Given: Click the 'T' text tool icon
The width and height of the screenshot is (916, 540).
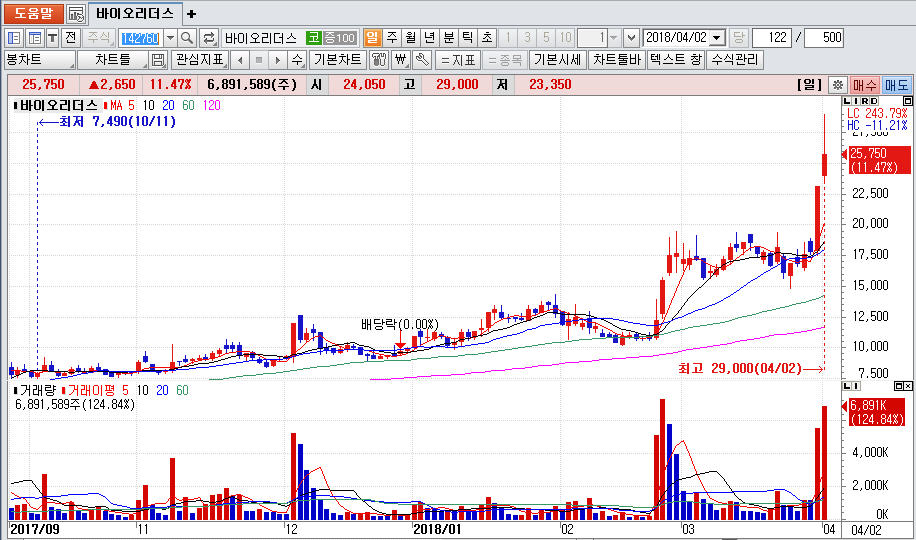Looking at the screenshot, I should click(52, 38).
